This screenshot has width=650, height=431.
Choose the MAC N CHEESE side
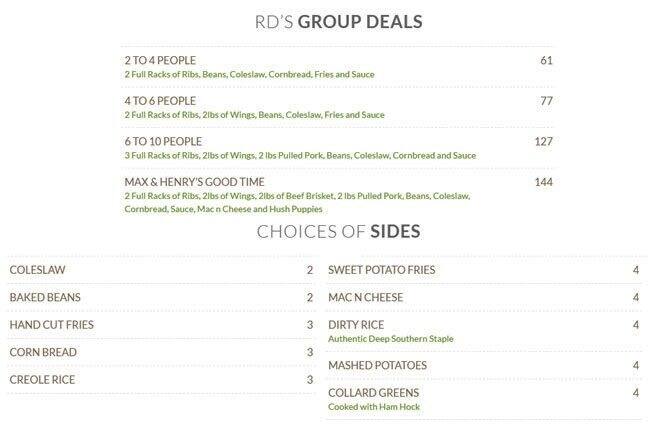click(366, 297)
